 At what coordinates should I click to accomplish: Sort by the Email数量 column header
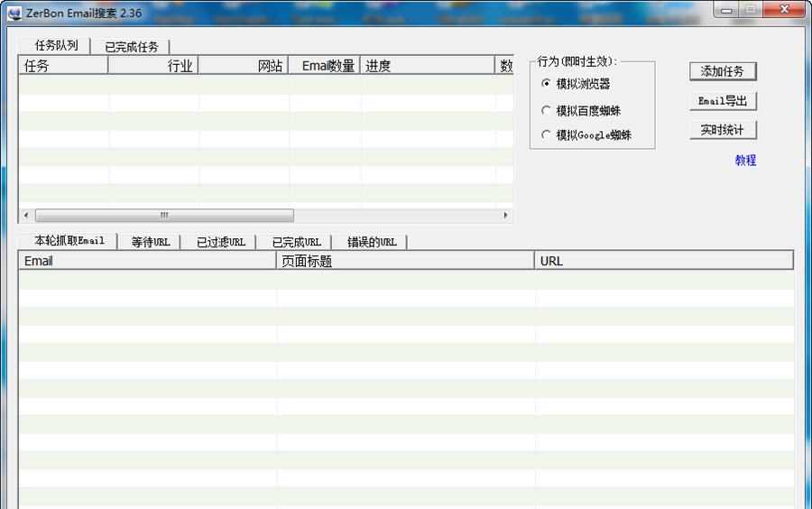pyautogui.click(x=325, y=66)
